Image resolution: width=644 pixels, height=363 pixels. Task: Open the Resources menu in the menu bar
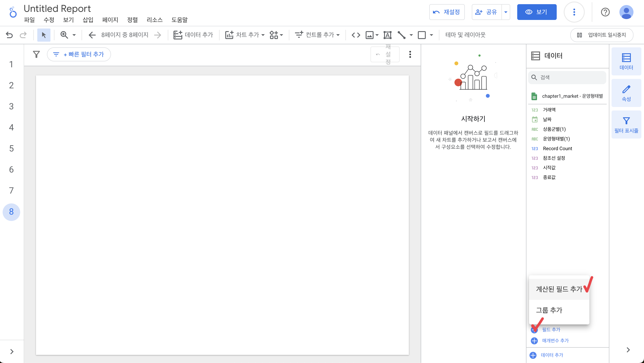coord(154,20)
